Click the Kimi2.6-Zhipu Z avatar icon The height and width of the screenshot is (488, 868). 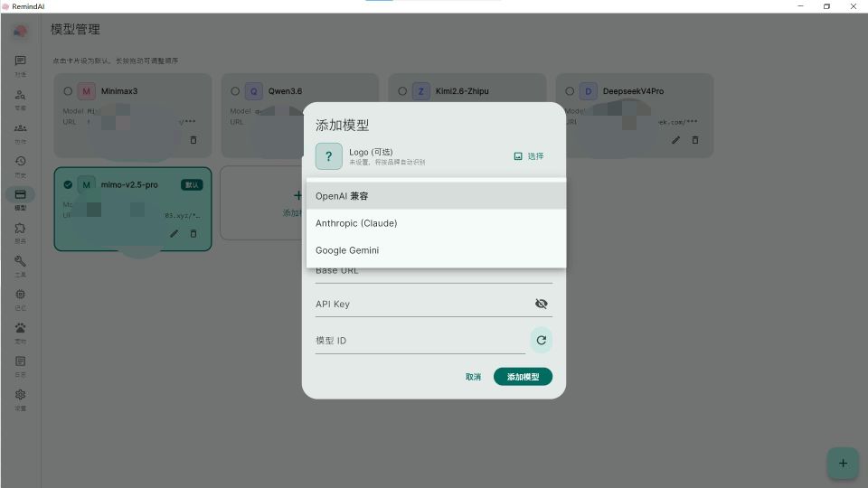tap(420, 91)
